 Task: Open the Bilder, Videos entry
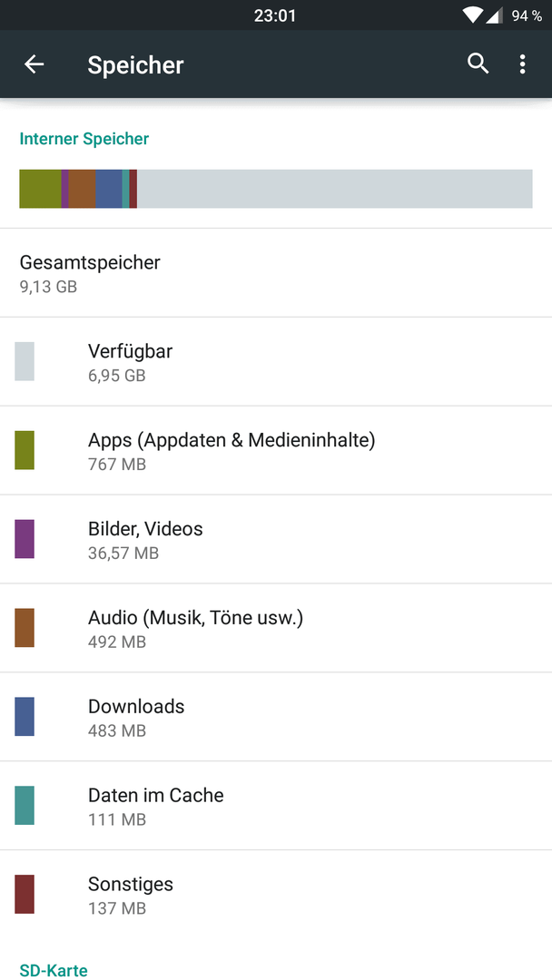[276, 539]
